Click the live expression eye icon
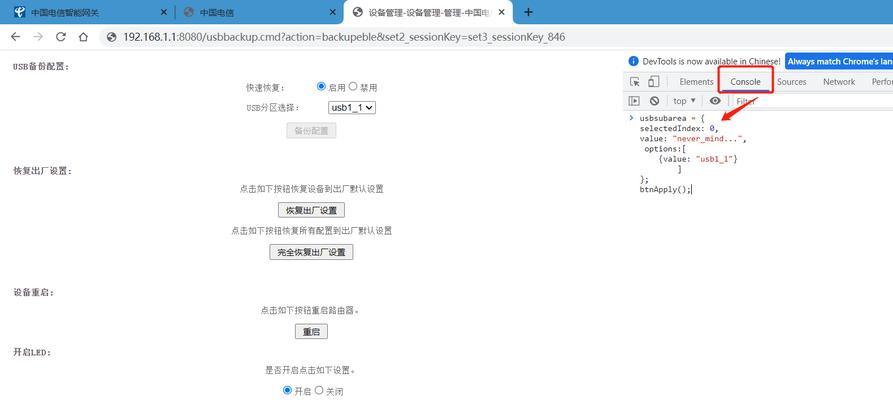Viewport: 893px width, 400px height. (x=715, y=101)
